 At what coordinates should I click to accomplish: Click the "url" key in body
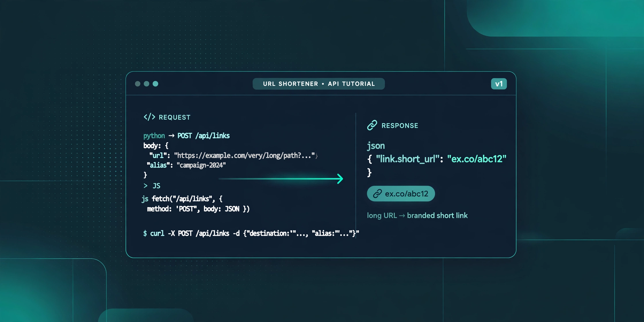158,156
